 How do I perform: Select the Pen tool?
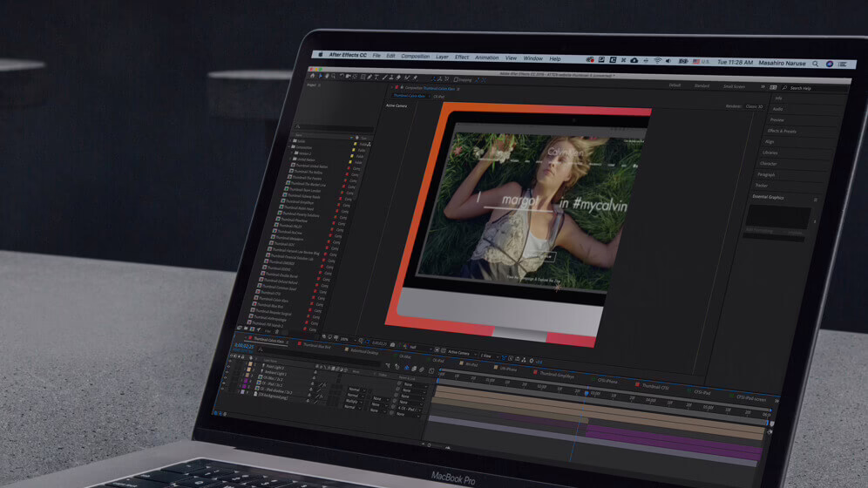click(x=370, y=77)
